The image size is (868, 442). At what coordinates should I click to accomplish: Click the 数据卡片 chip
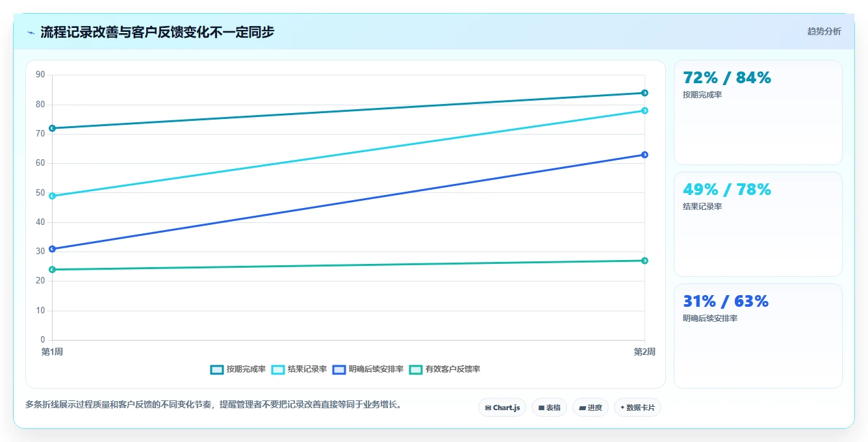(x=637, y=408)
